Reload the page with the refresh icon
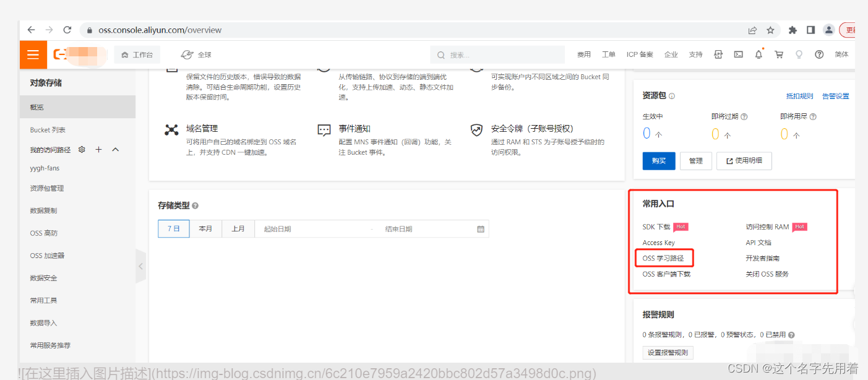This screenshot has width=868, height=380. (x=67, y=30)
